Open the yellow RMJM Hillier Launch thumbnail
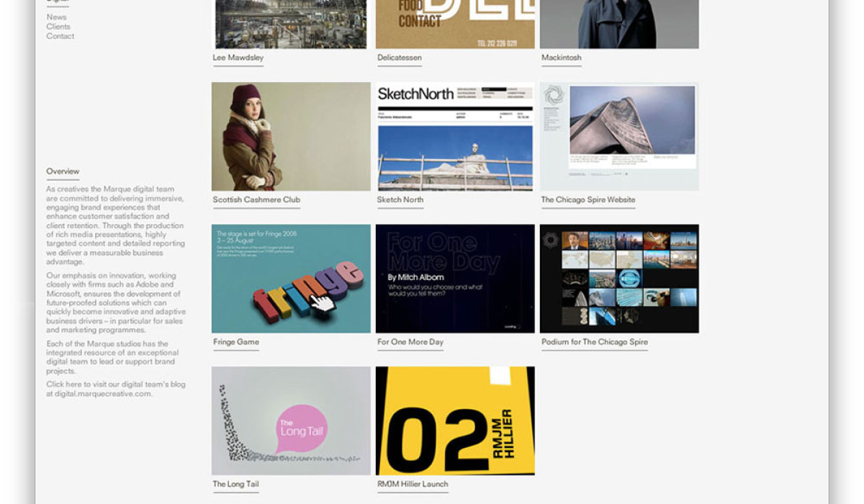The image size is (864, 504). coord(455,420)
